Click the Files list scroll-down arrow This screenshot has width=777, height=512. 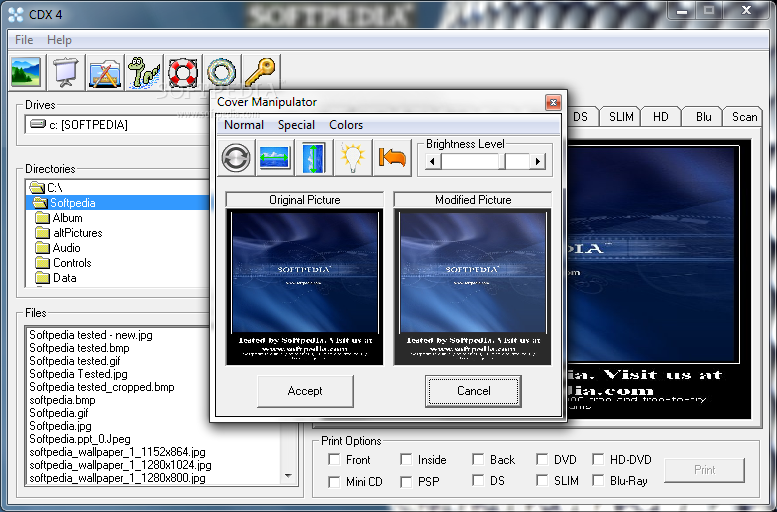[288, 476]
